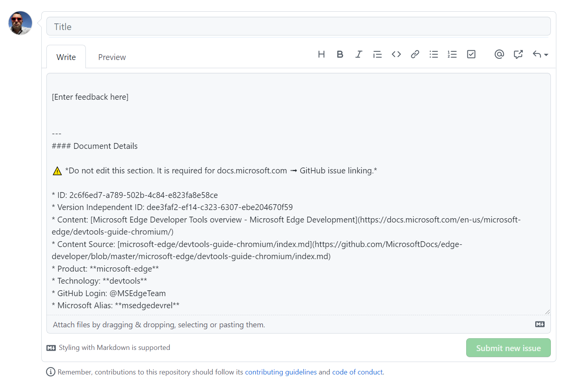This screenshot has width=561, height=392.
Task: Click the Markdown icon in attach bar
Action: (540, 324)
